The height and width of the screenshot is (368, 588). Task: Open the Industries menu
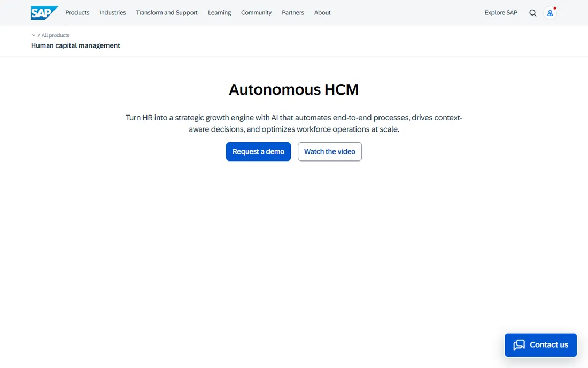coord(112,13)
